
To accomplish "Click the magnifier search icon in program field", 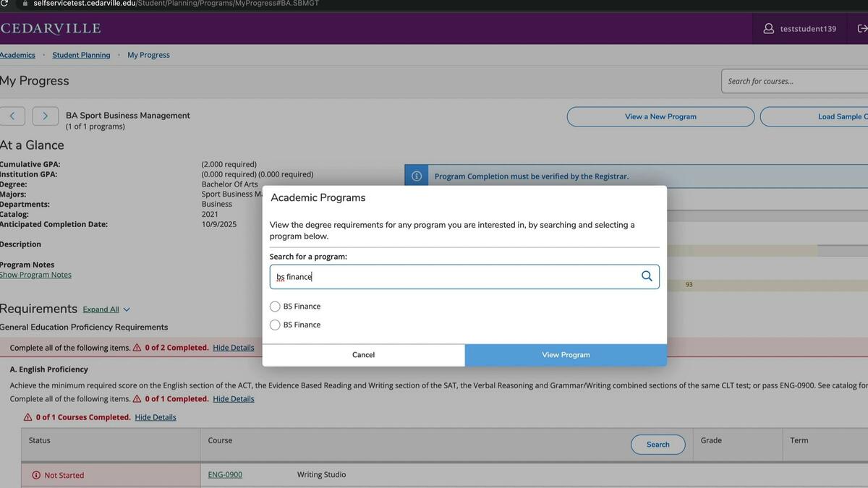I will (x=647, y=276).
